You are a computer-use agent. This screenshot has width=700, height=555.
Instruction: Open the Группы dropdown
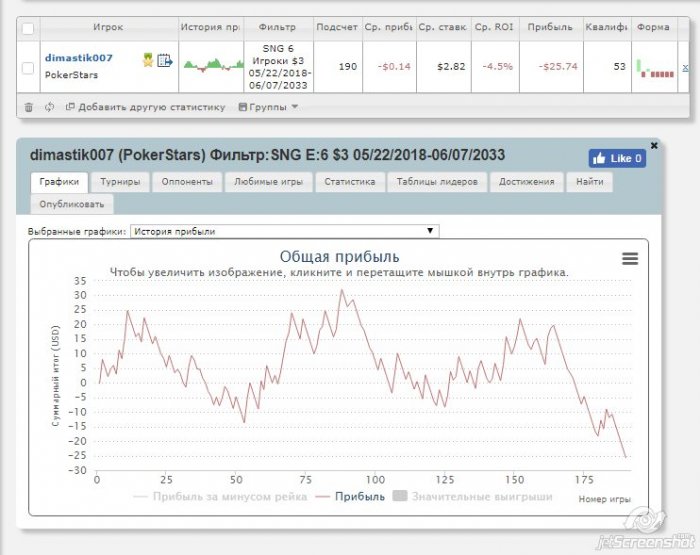pos(268,107)
